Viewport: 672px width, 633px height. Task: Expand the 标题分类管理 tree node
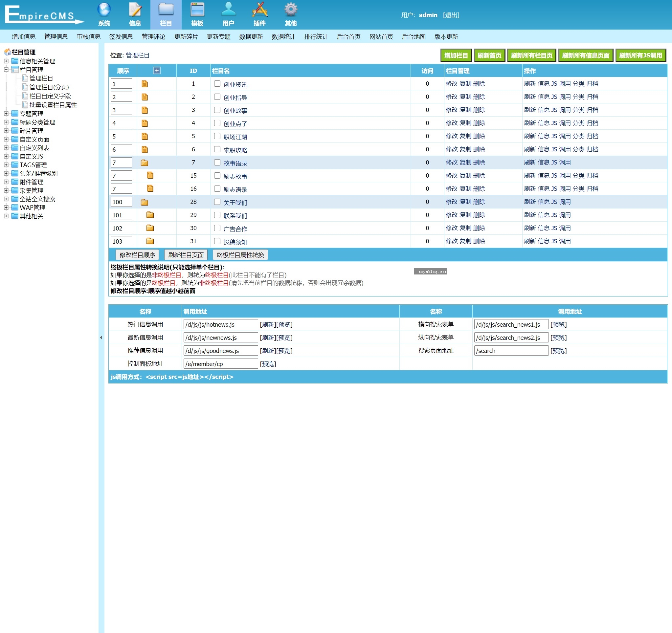point(6,122)
